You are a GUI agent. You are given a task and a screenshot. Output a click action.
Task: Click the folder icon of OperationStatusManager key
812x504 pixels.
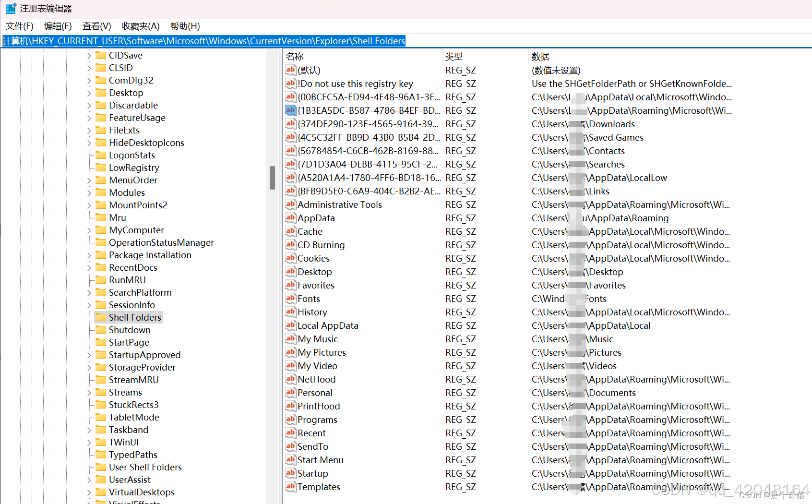click(101, 242)
